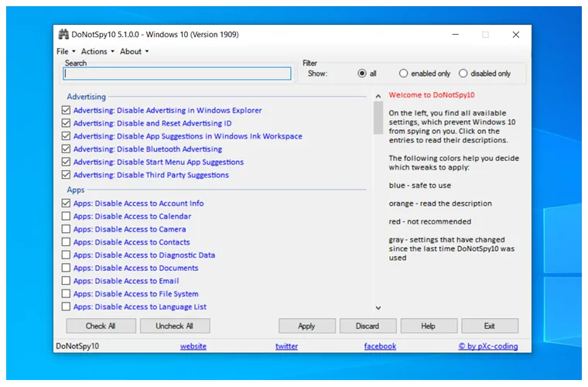Screen dimensions: 588x387
Task: Click the scroll down arrow of settings list
Action: (378, 308)
